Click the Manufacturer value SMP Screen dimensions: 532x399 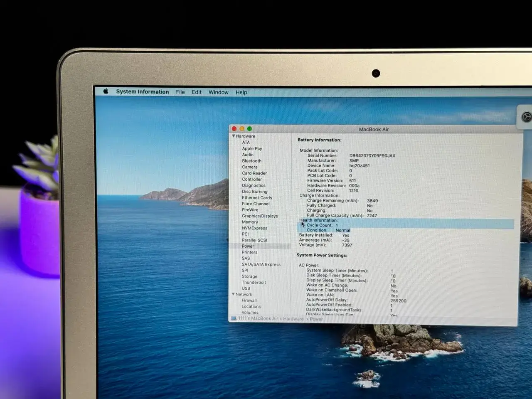pyautogui.click(x=354, y=160)
